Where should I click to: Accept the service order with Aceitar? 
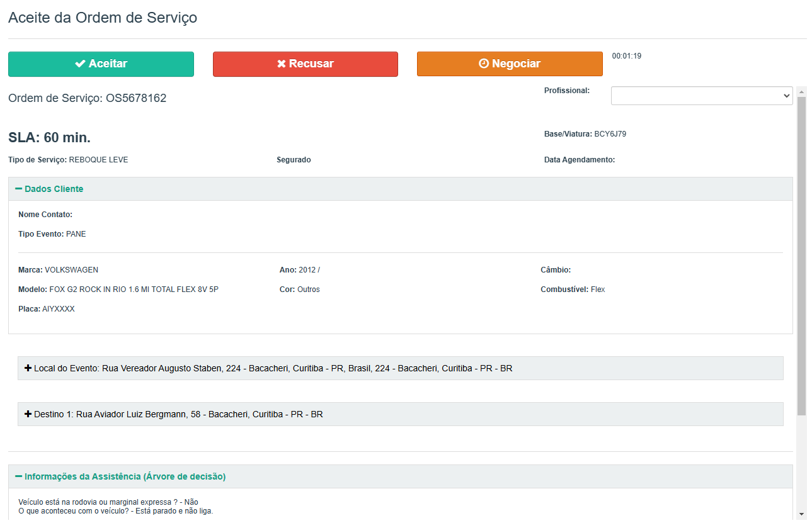[x=101, y=64]
